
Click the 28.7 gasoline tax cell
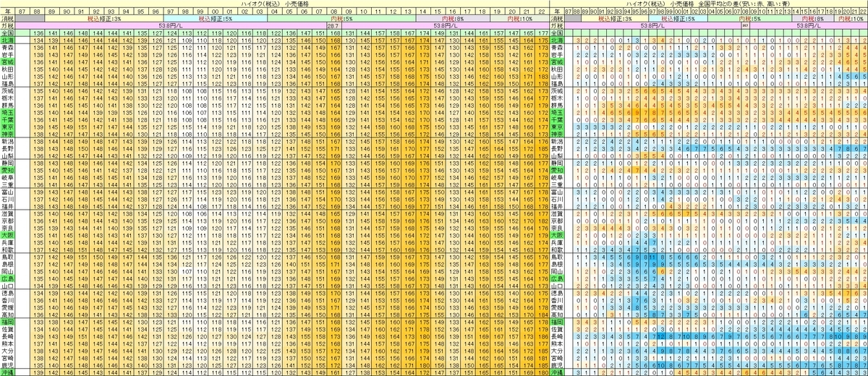[x=334, y=25]
